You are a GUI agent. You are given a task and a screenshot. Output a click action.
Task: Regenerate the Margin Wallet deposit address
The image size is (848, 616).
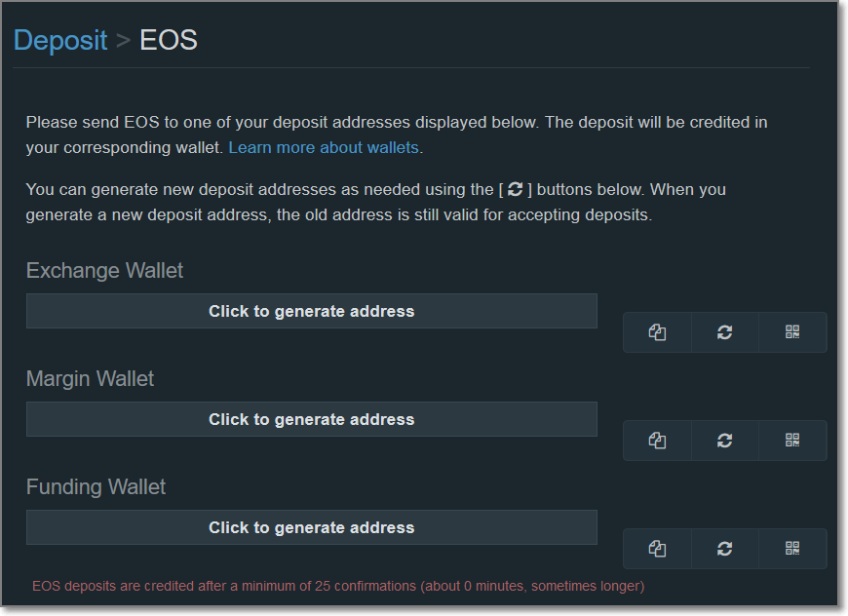click(724, 441)
